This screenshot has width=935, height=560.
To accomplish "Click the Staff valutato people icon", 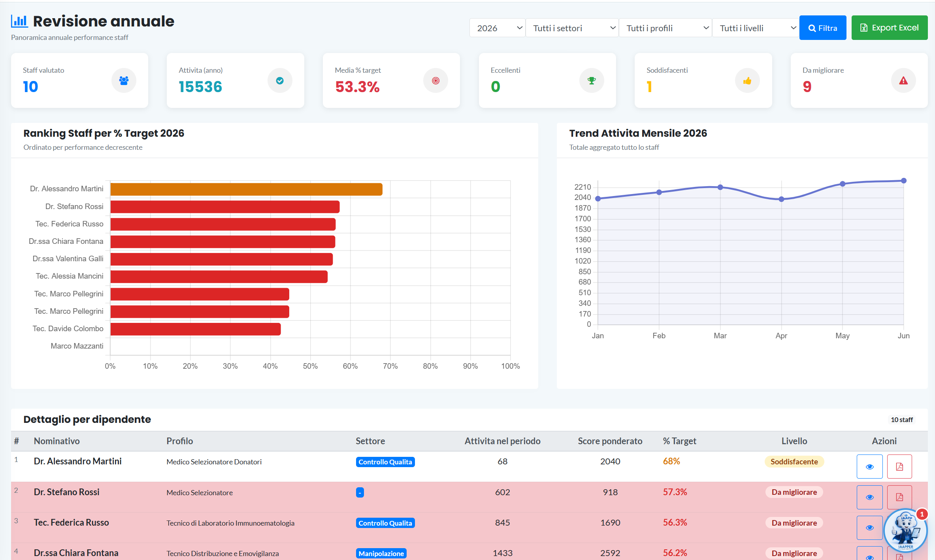I will [124, 81].
